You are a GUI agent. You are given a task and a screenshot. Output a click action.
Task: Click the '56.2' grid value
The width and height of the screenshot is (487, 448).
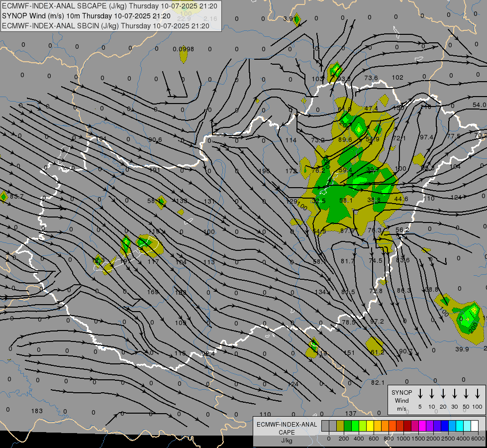coord(402,230)
